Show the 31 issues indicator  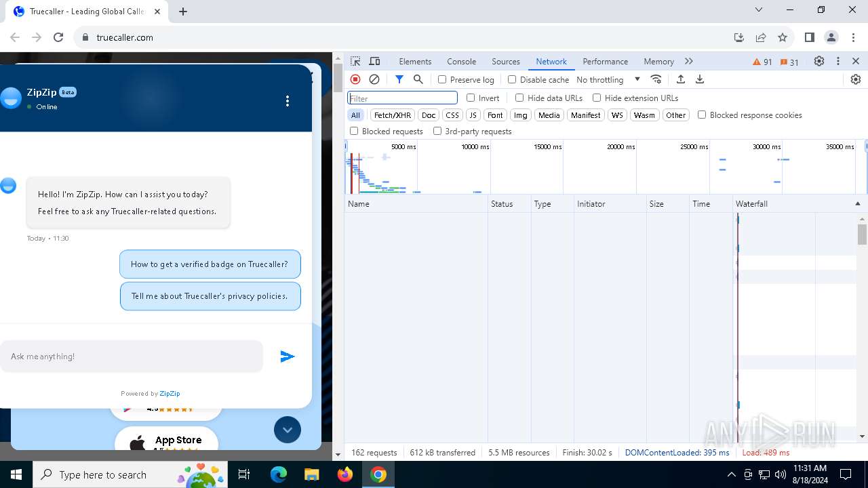click(x=789, y=62)
